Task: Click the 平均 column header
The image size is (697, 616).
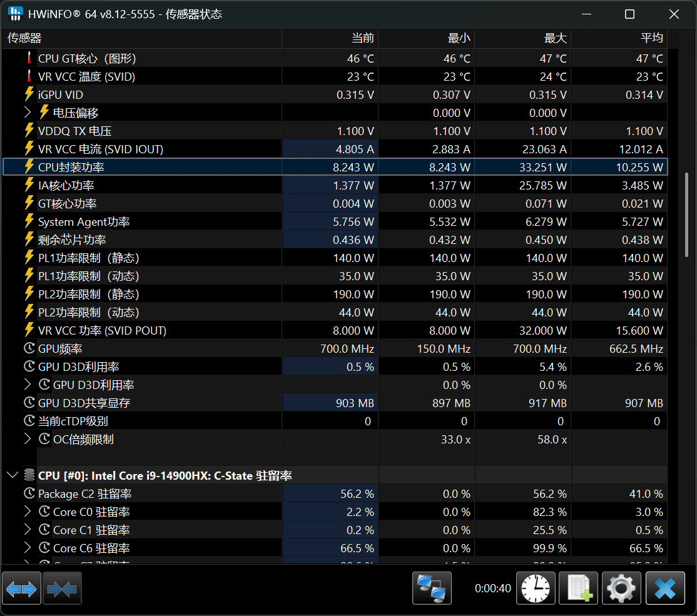Action: 619,38
